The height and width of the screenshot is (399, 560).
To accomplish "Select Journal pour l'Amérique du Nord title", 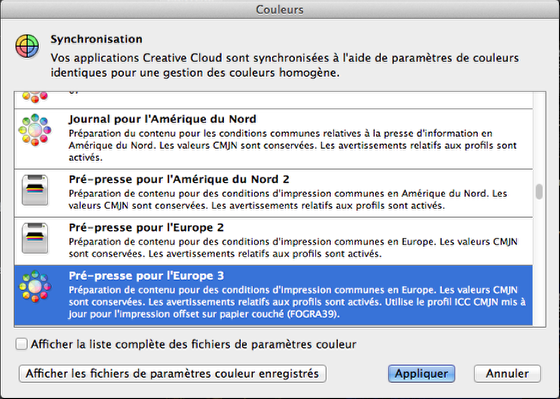I will pyautogui.click(x=162, y=119).
